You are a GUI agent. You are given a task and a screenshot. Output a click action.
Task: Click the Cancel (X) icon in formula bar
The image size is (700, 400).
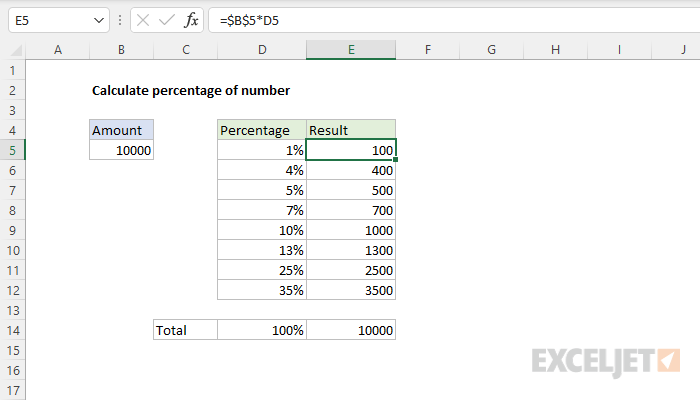142,20
